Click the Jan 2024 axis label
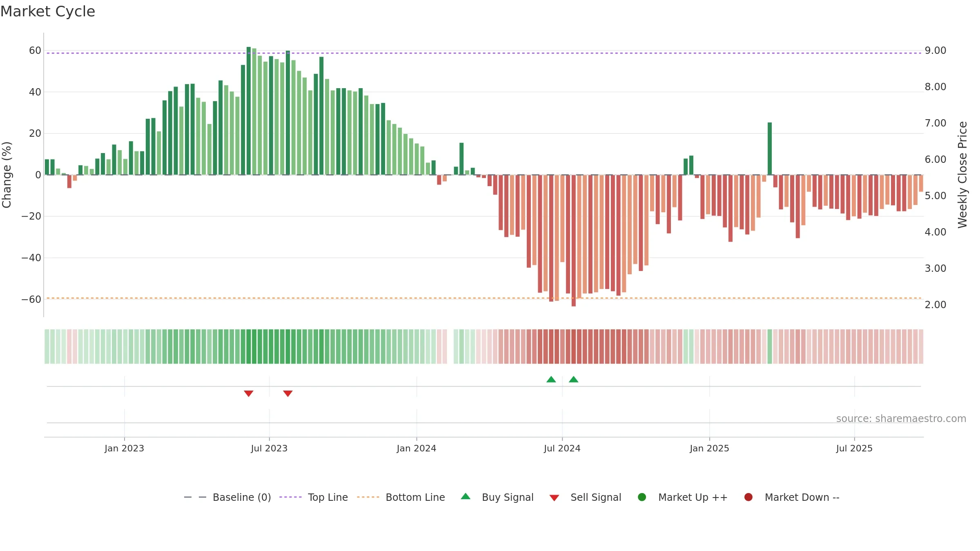This screenshot has width=980, height=551. 416,449
